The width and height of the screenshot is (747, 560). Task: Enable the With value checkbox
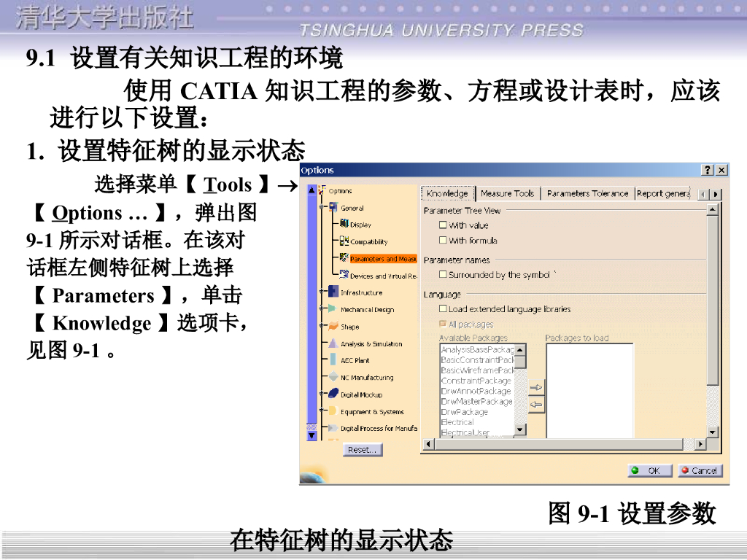[443, 225]
